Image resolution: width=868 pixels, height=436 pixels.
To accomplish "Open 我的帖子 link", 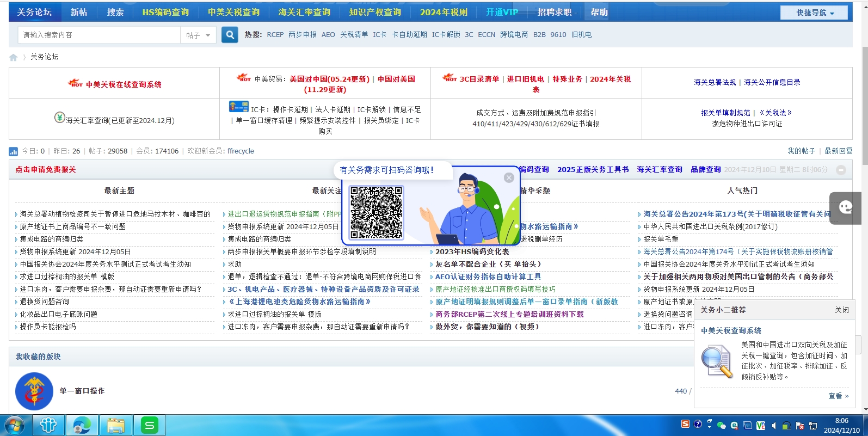I will click(x=802, y=151).
